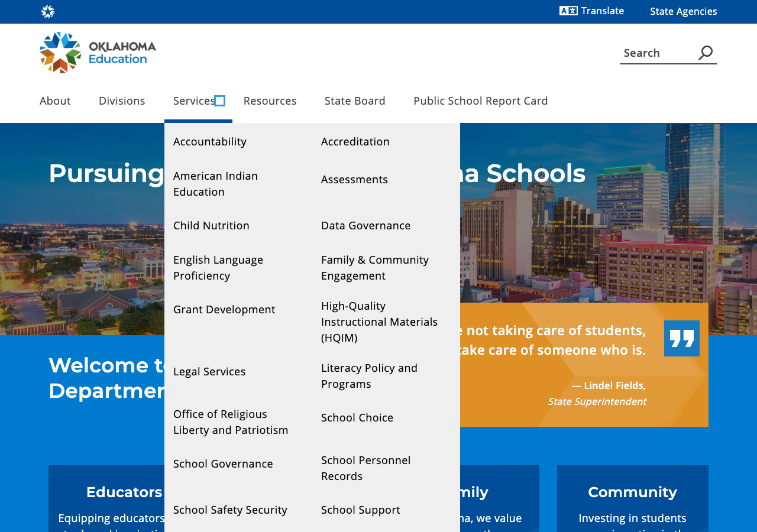Select Accreditation from Services menu
This screenshot has height=532, width=757.
(x=355, y=142)
